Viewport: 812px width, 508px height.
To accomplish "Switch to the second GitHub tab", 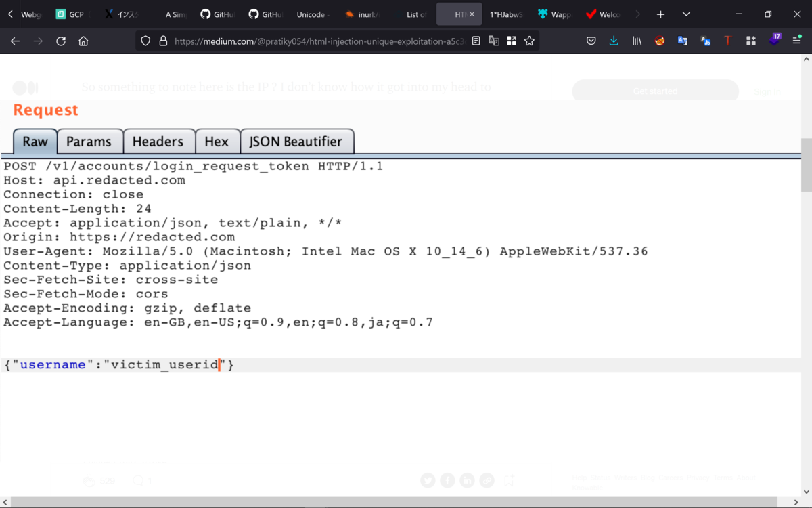I will [267, 14].
